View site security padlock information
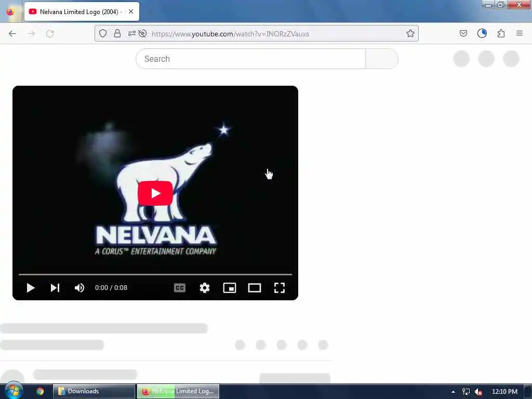Image resolution: width=532 pixels, height=399 pixels. [x=117, y=33]
